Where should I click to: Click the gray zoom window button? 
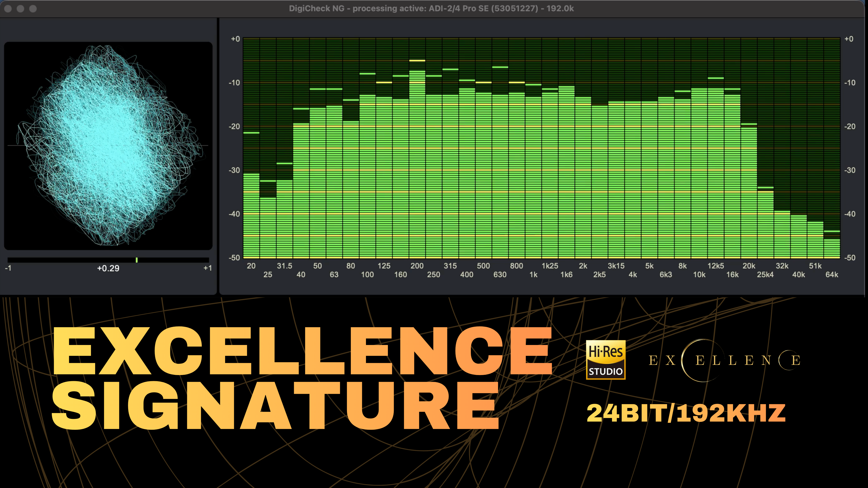(x=33, y=8)
